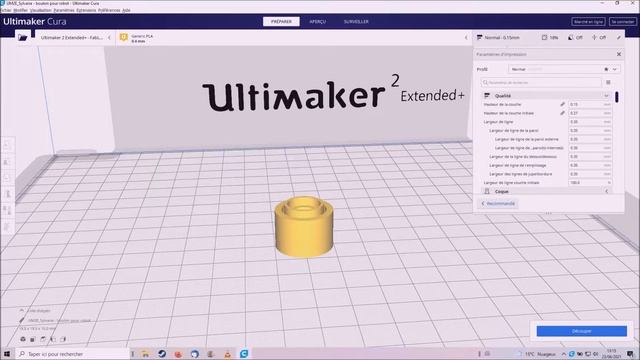640x360 pixels.
Task: Click the Hauteur de la couche initiale value field
Action: coord(590,113)
